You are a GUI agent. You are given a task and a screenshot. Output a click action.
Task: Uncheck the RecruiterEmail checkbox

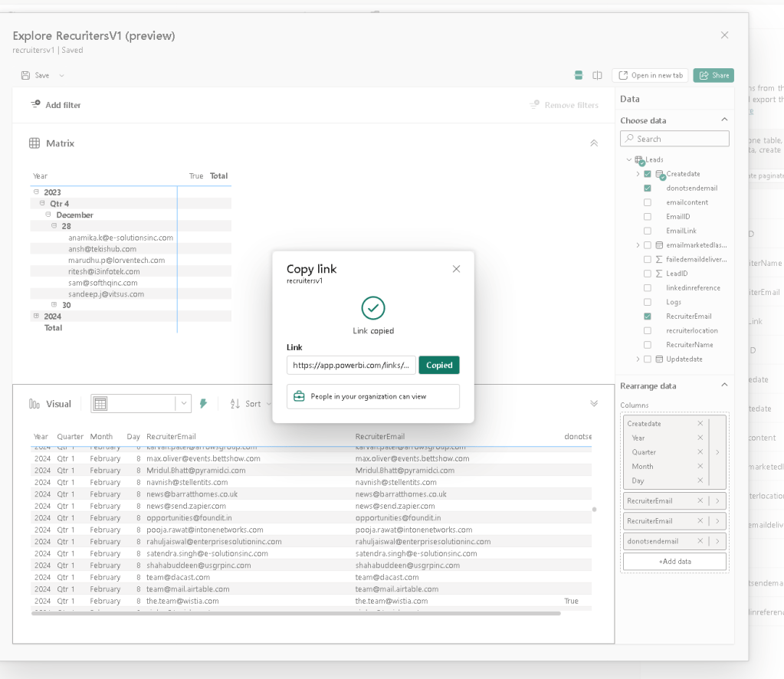click(648, 317)
